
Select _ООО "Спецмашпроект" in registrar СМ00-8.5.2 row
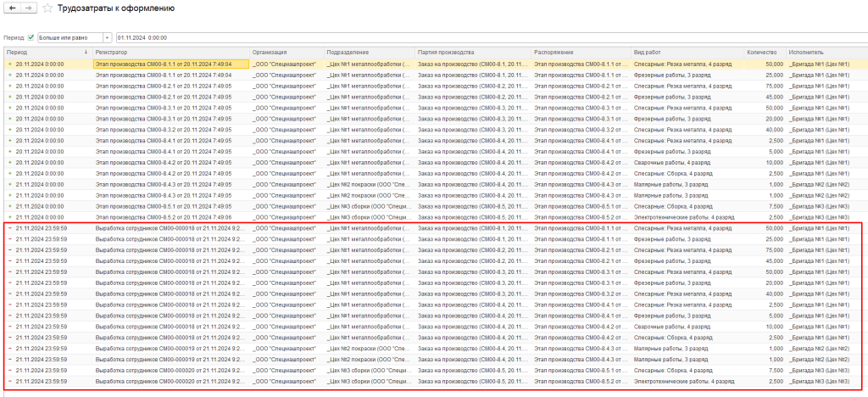click(x=287, y=217)
